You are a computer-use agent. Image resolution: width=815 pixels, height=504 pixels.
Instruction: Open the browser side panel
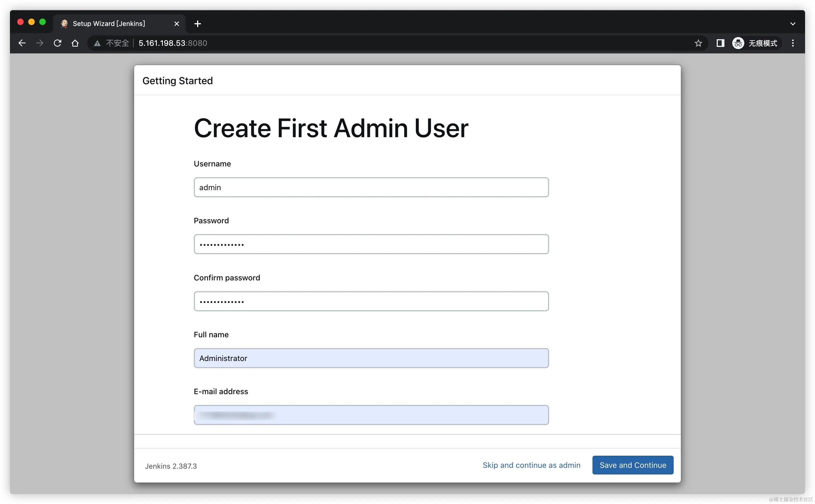click(x=720, y=43)
